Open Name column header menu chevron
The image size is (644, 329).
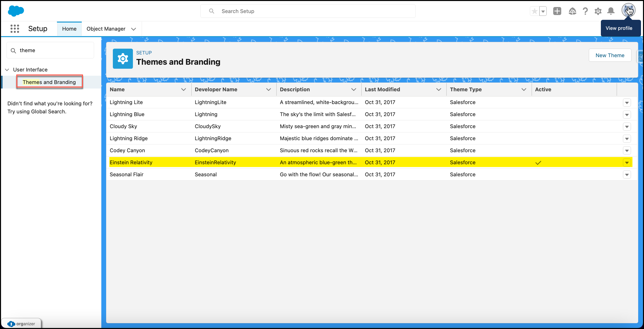[184, 90]
